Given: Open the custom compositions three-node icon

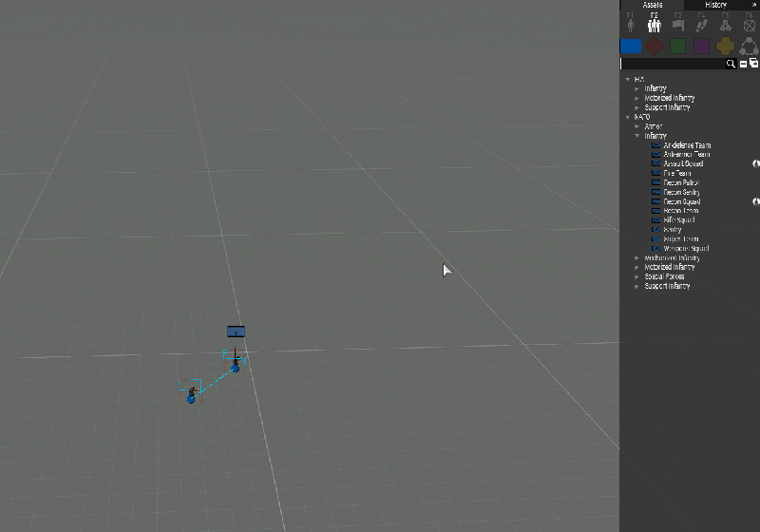Looking at the screenshot, I should tap(749, 46).
